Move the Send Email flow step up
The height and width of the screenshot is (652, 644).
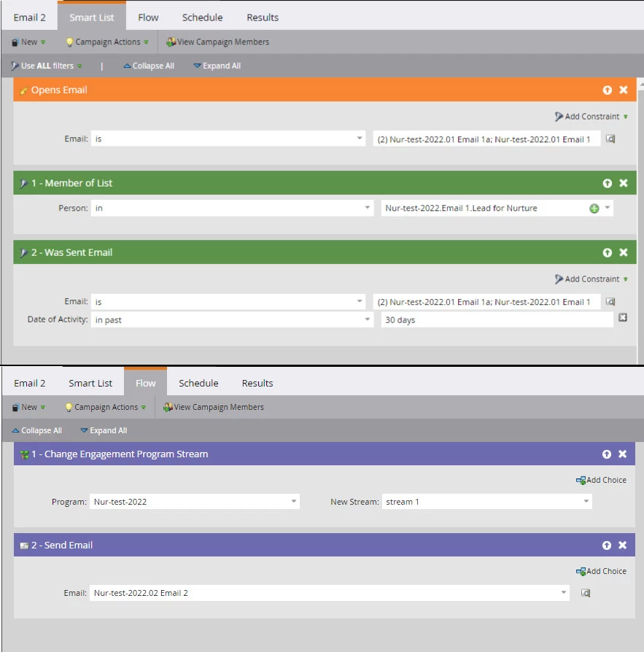607,545
